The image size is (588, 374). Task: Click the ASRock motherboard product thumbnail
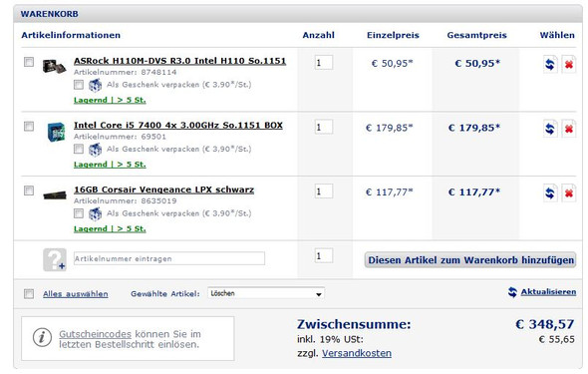click(x=54, y=66)
